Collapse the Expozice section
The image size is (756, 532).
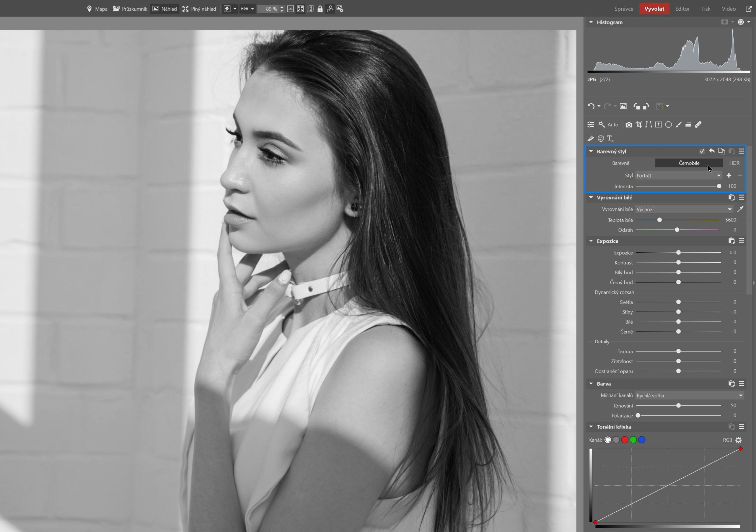[x=591, y=241]
